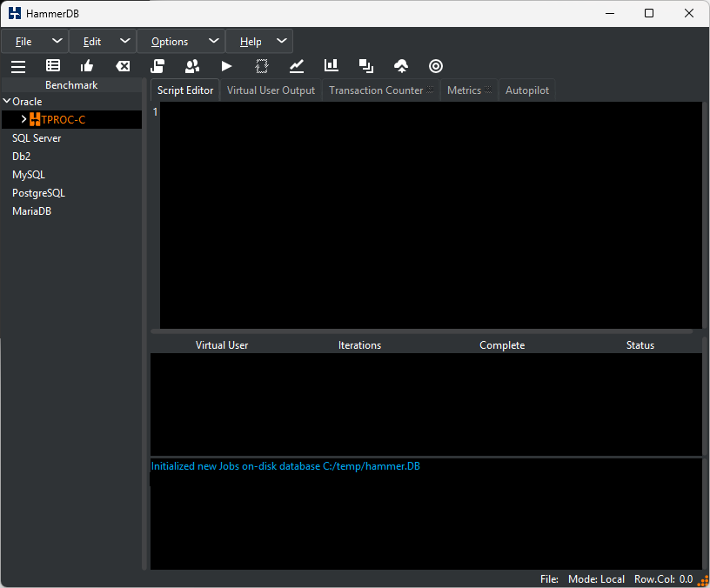Click the script editor horizontal scrollbar
The image size is (710, 588).
tap(421, 331)
